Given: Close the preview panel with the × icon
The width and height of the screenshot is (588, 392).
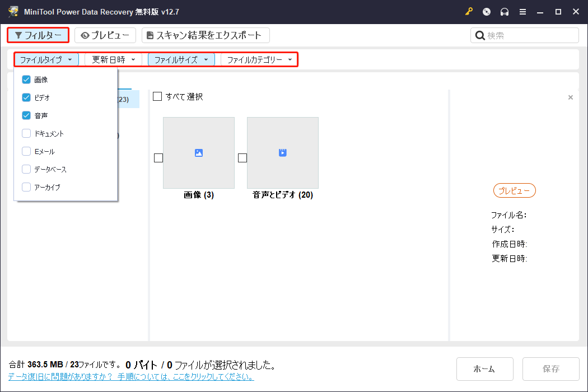Looking at the screenshot, I should tap(570, 97).
